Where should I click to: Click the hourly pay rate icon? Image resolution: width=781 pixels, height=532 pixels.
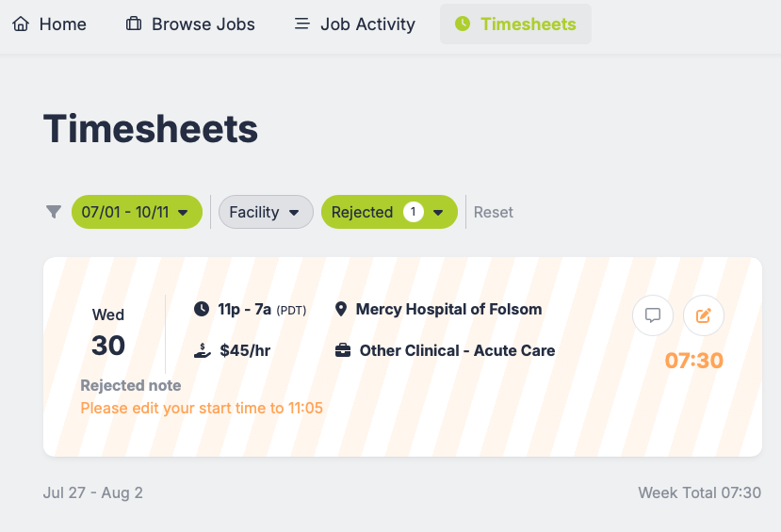click(202, 350)
